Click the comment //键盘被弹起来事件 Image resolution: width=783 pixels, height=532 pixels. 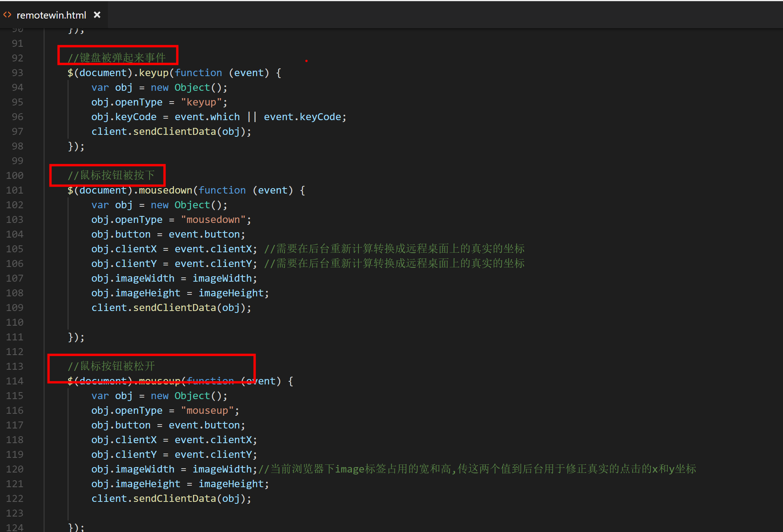(x=117, y=58)
